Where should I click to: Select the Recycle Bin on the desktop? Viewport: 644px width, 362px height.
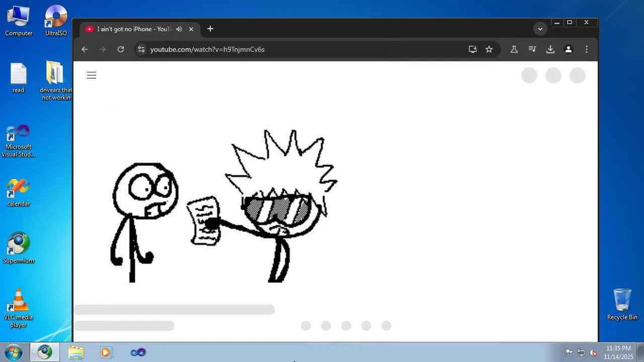622,305
